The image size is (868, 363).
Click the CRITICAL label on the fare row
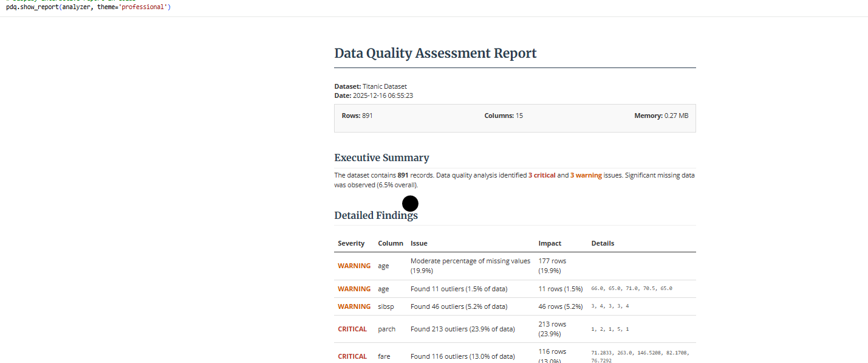tap(352, 356)
